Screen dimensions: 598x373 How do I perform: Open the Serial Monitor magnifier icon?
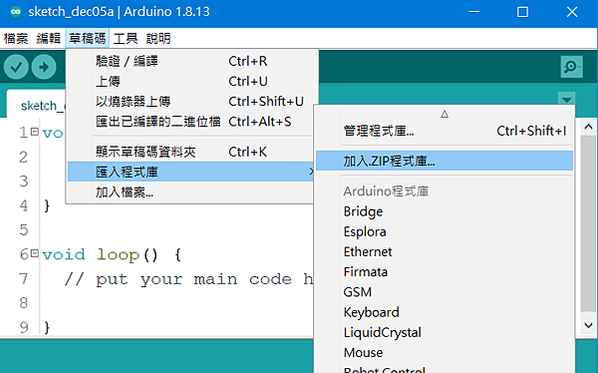571,67
